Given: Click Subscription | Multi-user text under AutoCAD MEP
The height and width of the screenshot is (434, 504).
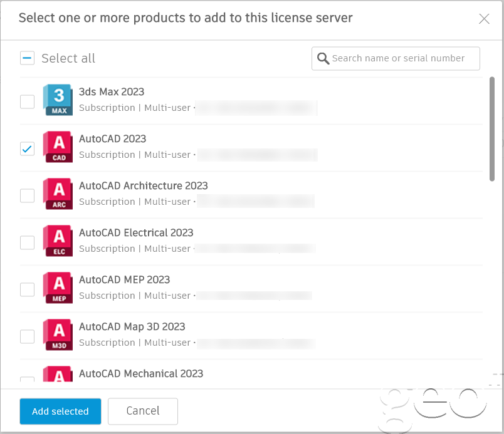Looking at the screenshot, I should point(135,296).
